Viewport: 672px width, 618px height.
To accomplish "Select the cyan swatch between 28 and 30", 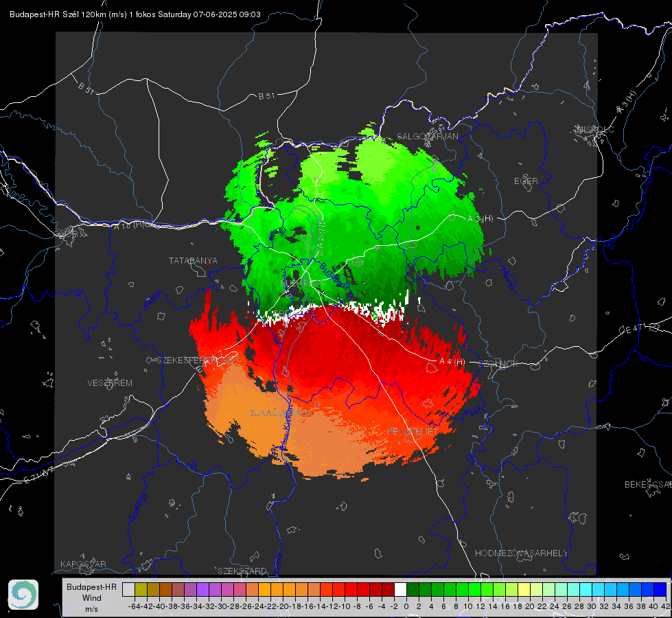I will tap(586, 590).
